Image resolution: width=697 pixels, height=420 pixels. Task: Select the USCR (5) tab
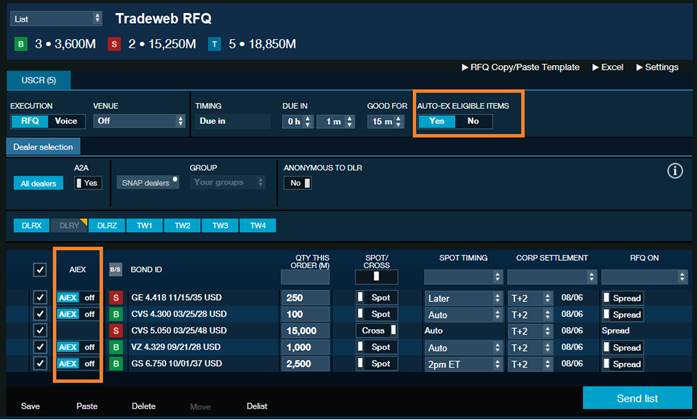[39, 80]
